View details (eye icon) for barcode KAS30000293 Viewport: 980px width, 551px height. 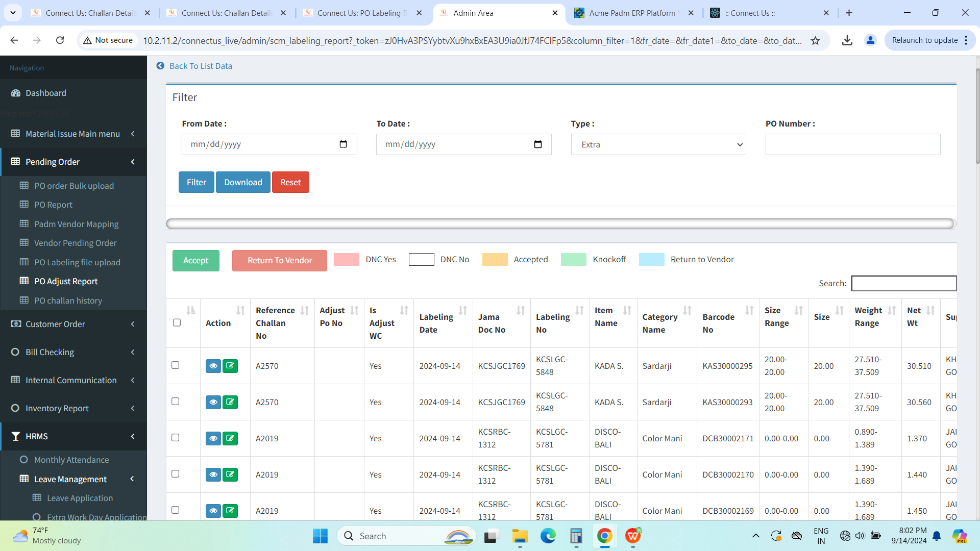click(213, 402)
